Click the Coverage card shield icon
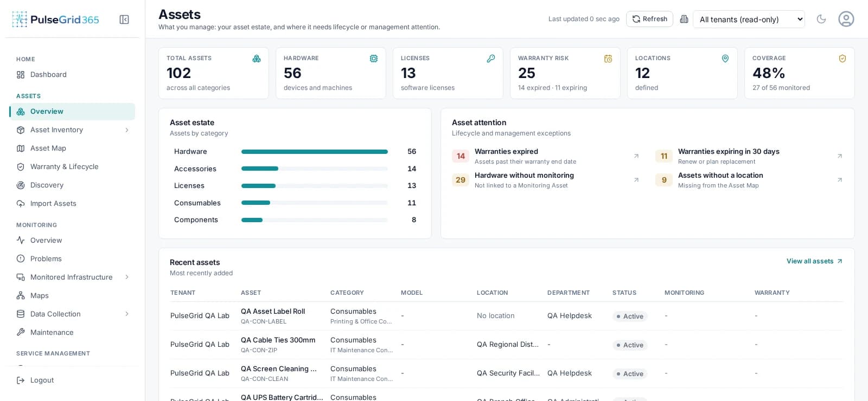This screenshot has height=401, width=868. 843,59
